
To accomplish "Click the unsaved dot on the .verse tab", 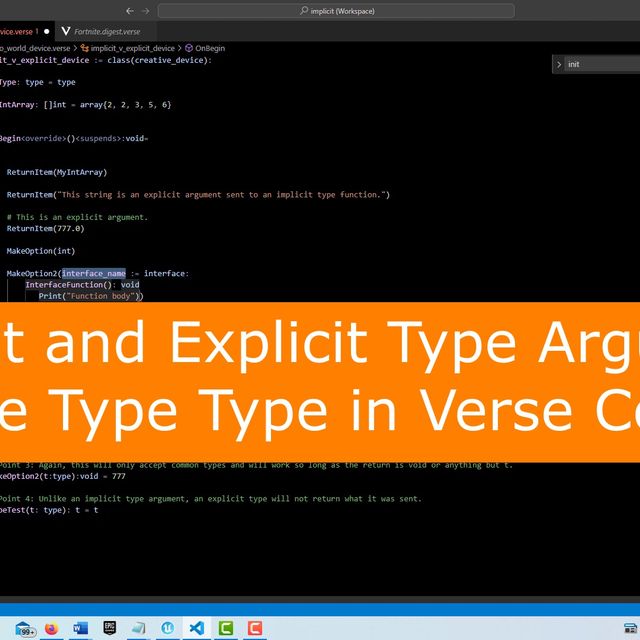I will click(47, 31).
